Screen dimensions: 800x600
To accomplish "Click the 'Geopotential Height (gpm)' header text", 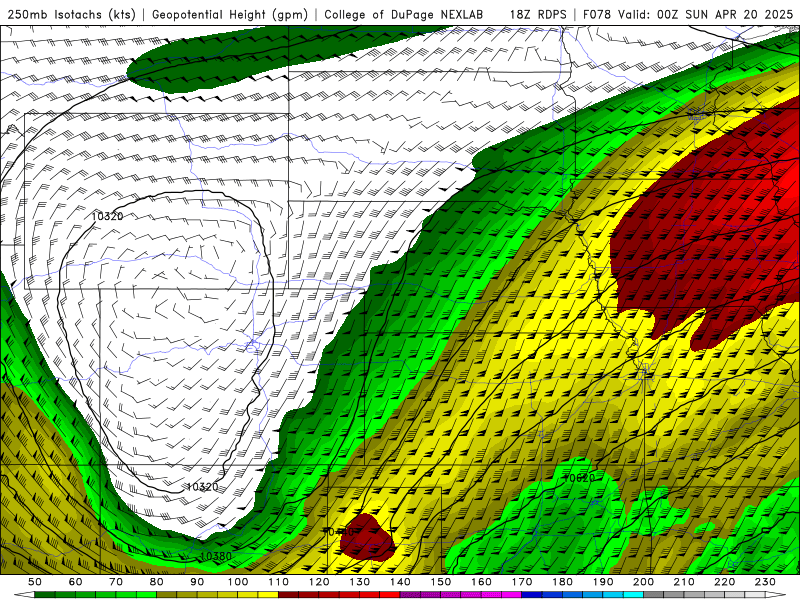I will click(230, 14).
